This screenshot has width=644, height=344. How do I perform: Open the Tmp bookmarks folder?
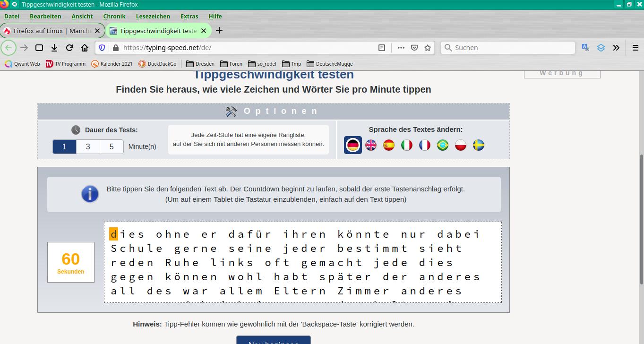(x=292, y=64)
